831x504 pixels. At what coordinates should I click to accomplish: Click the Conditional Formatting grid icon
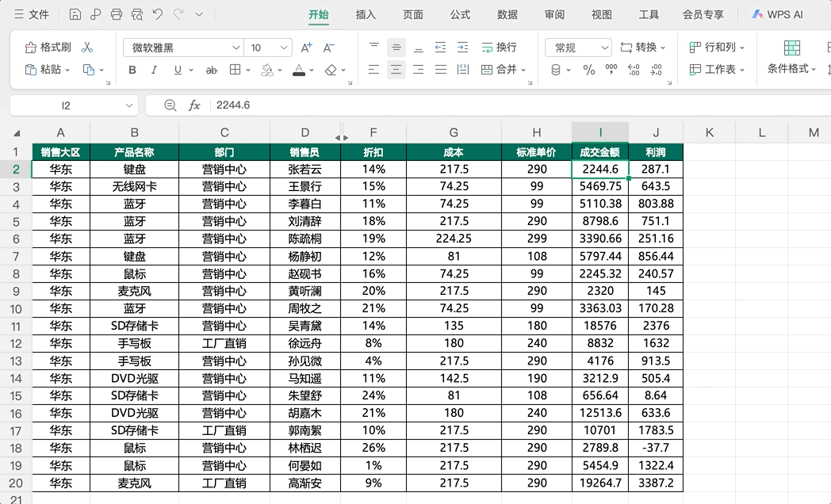point(792,48)
